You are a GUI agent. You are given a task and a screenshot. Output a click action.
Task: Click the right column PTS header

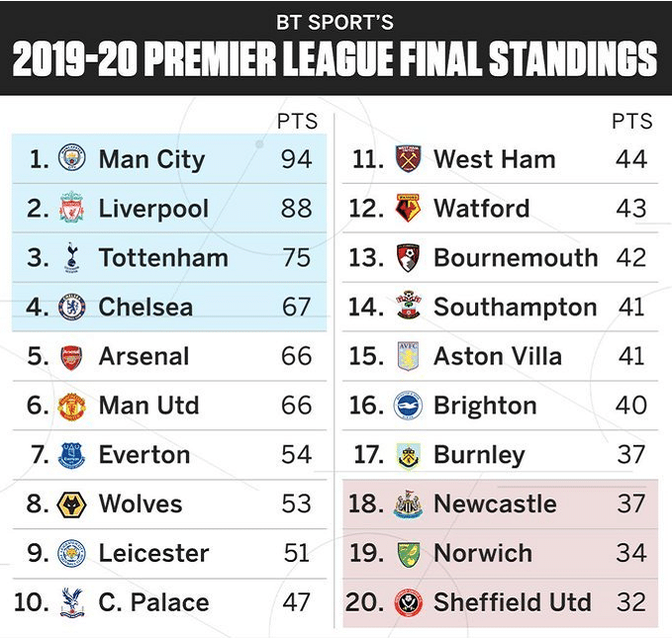[x=631, y=122]
